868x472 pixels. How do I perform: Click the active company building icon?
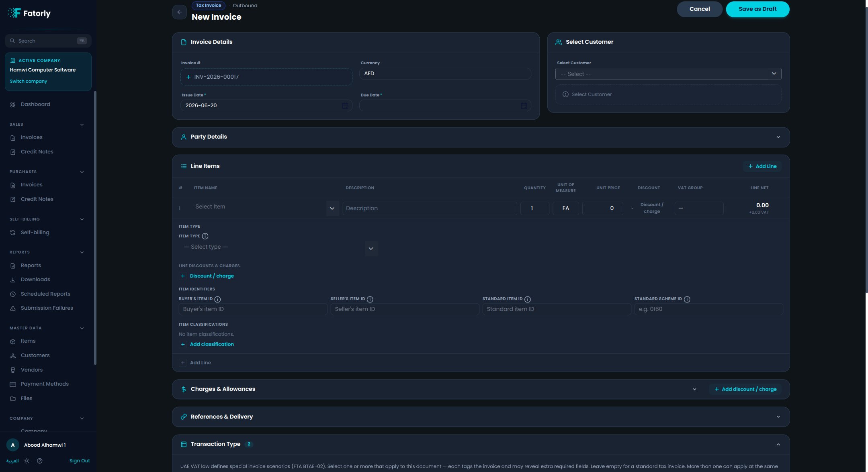pos(12,60)
